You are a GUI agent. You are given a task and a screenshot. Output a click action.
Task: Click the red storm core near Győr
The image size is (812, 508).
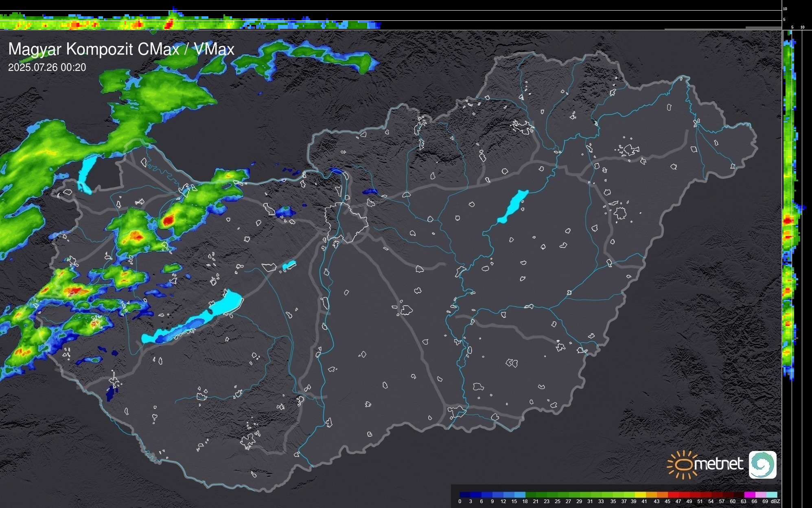(168, 220)
